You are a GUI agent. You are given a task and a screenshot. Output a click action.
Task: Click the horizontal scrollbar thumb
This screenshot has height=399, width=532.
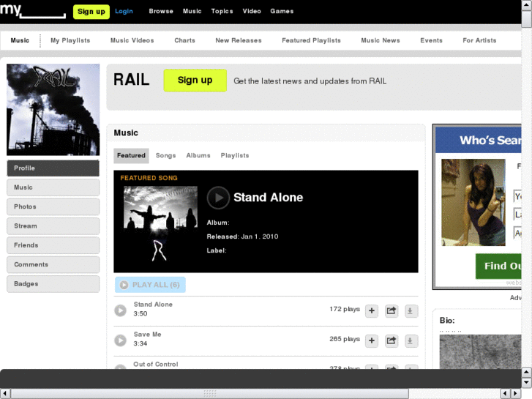(x=210, y=394)
